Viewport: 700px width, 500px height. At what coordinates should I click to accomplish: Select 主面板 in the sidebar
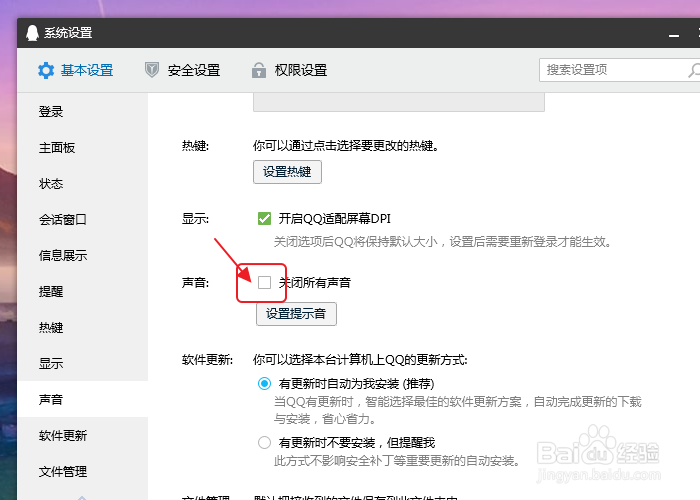tap(83, 148)
